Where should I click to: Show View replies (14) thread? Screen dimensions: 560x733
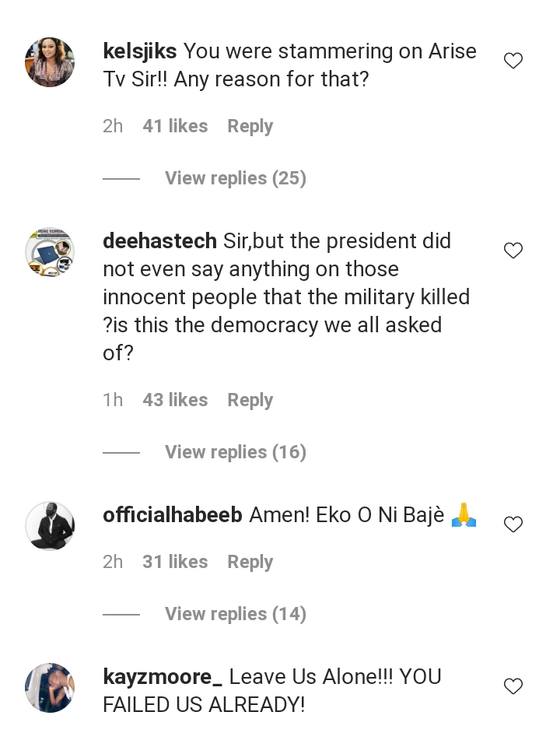pyautogui.click(x=235, y=614)
